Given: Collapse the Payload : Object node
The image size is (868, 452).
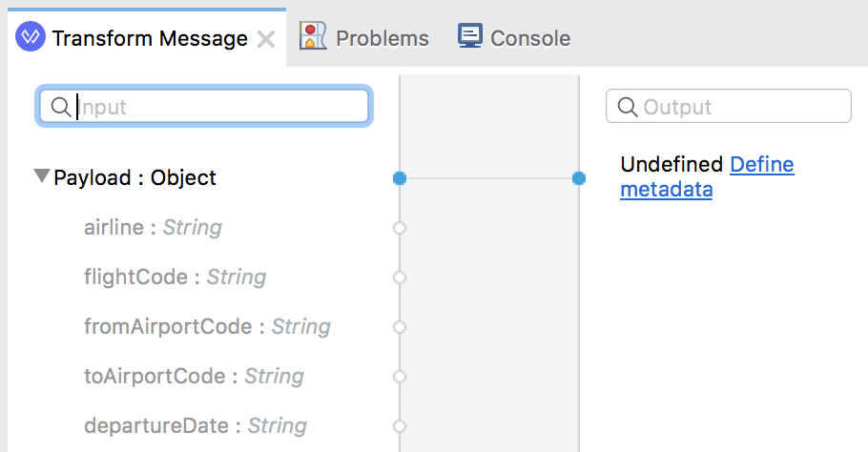Looking at the screenshot, I should pos(42,175).
